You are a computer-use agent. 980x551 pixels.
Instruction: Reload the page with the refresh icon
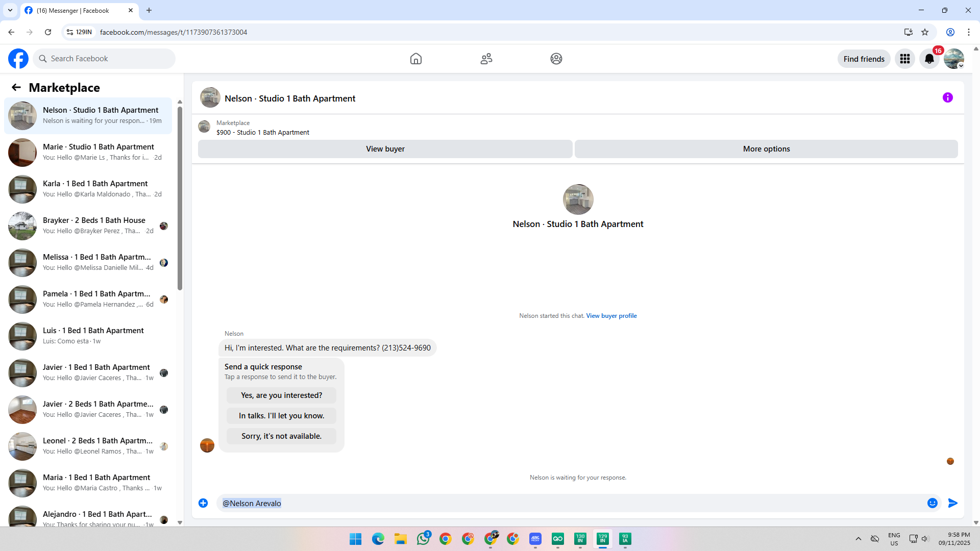tap(48, 32)
